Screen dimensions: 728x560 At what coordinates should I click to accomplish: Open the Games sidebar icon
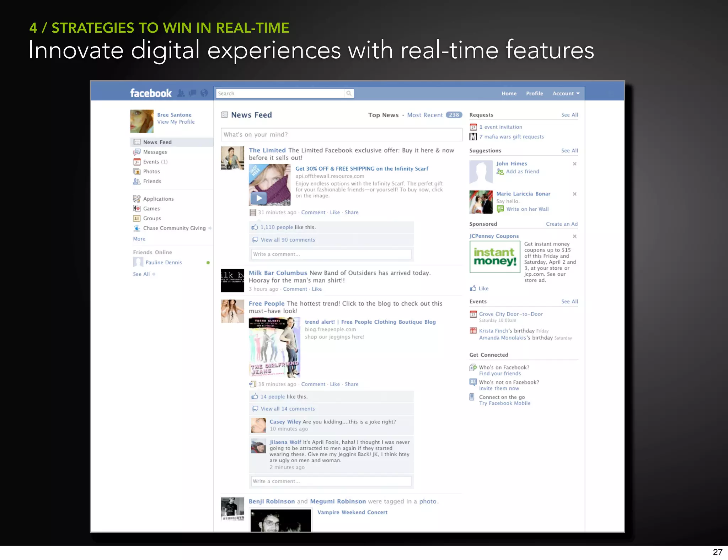136,209
